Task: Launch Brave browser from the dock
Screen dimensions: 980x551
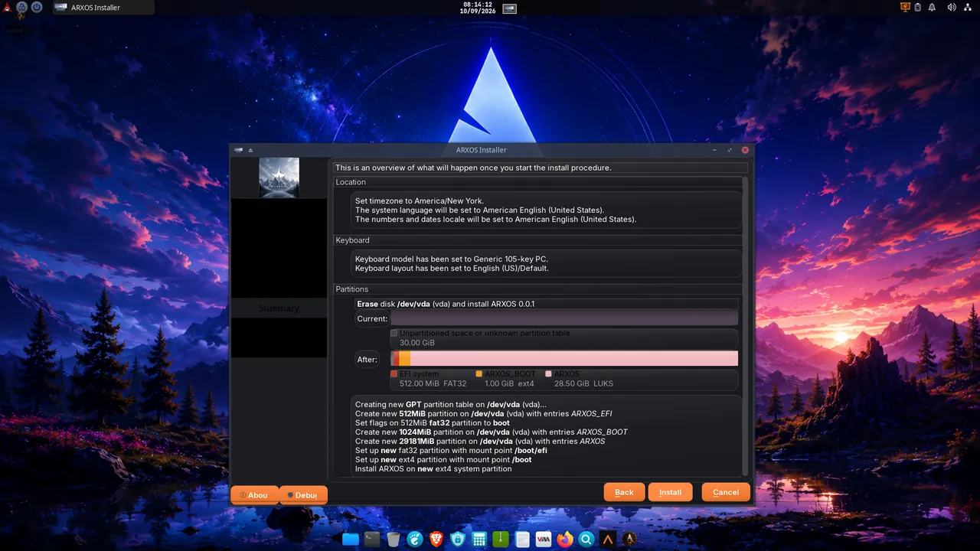Action: tap(436, 540)
